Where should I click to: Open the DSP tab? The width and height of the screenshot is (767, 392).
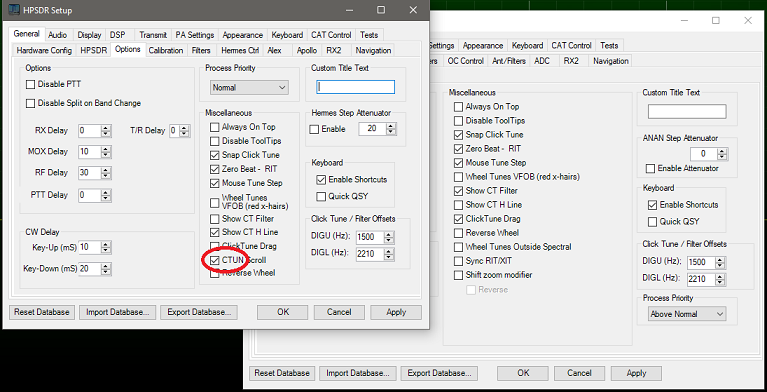[x=117, y=35]
